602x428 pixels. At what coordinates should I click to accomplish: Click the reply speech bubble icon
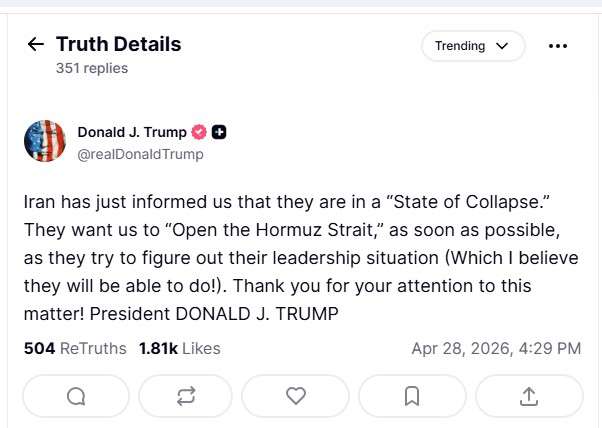(76, 396)
